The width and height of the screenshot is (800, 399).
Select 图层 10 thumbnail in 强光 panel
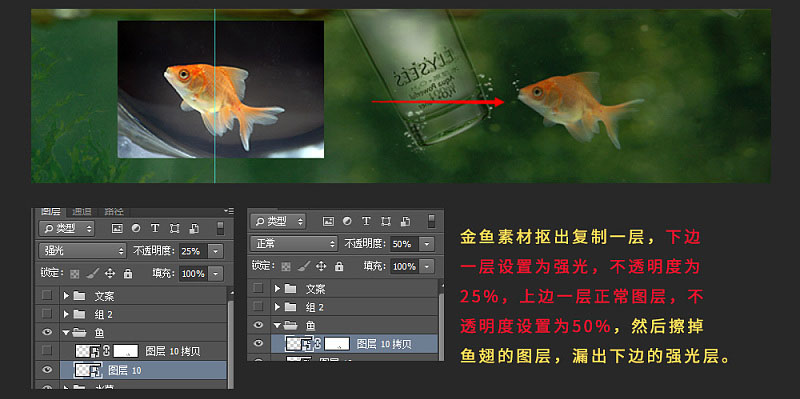[88, 370]
